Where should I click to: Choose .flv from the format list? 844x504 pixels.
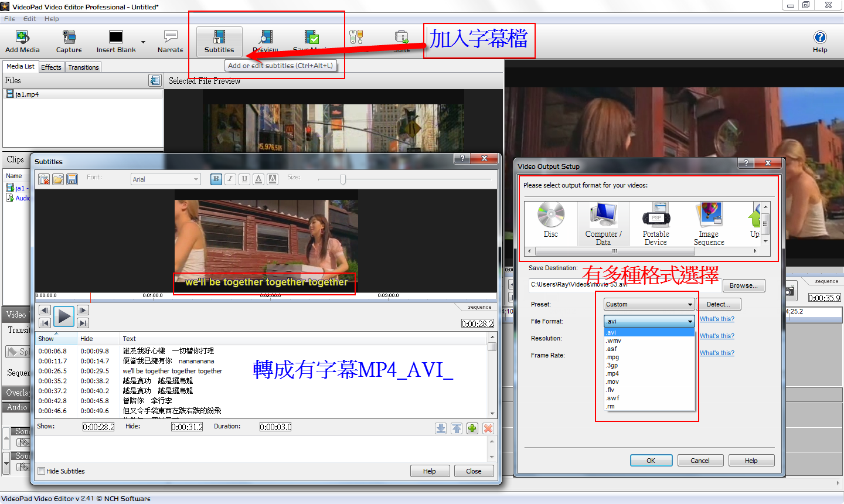(x=649, y=390)
